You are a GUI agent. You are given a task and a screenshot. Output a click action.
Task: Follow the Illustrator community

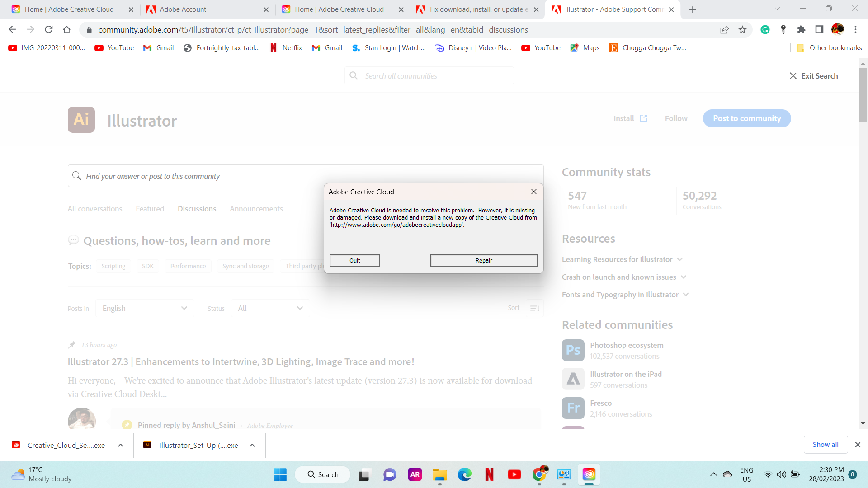(x=676, y=118)
